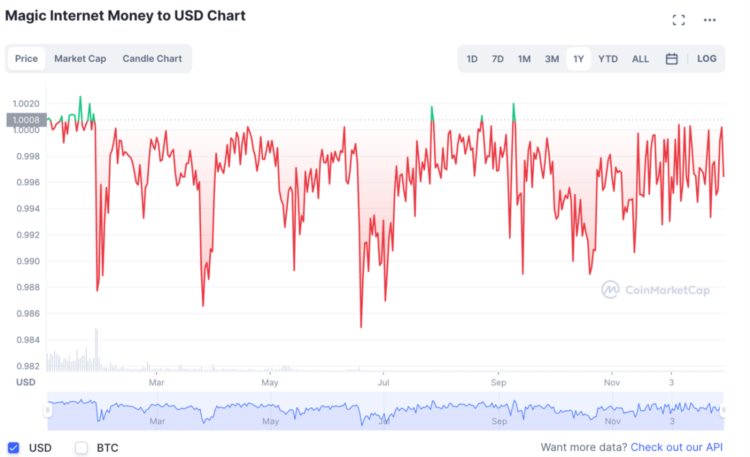Viewport: 750px width, 457px height.
Task: Enable the BTC checkbox
Action: point(82,447)
